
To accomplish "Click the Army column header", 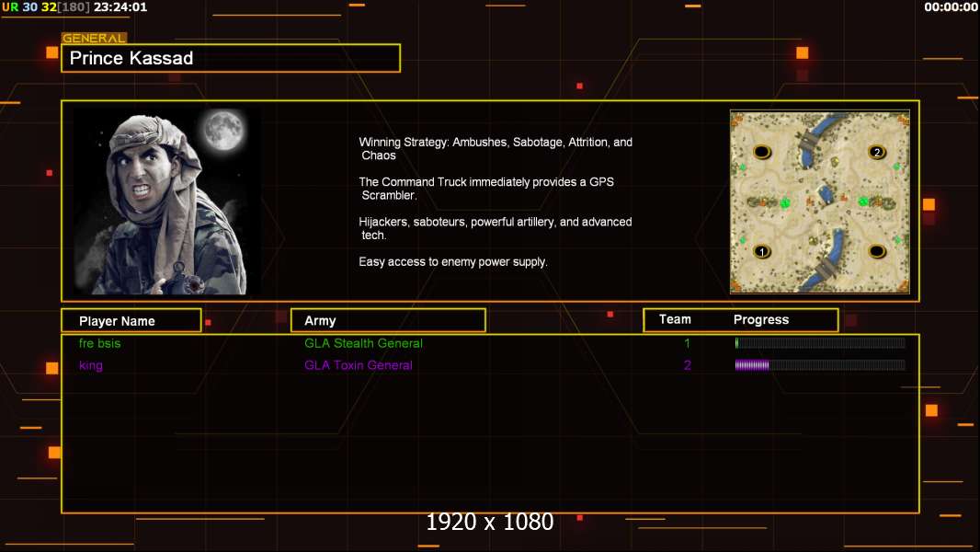I will point(388,321).
